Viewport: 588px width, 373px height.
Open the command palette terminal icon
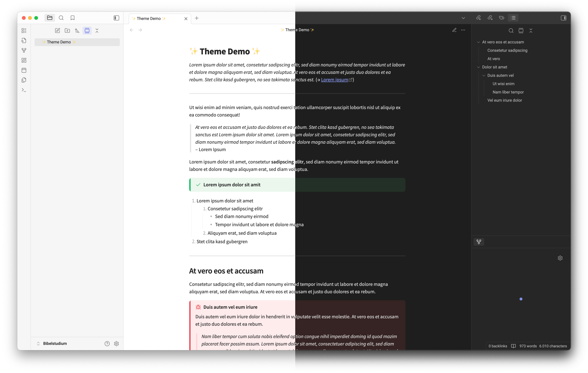[x=24, y=90]
